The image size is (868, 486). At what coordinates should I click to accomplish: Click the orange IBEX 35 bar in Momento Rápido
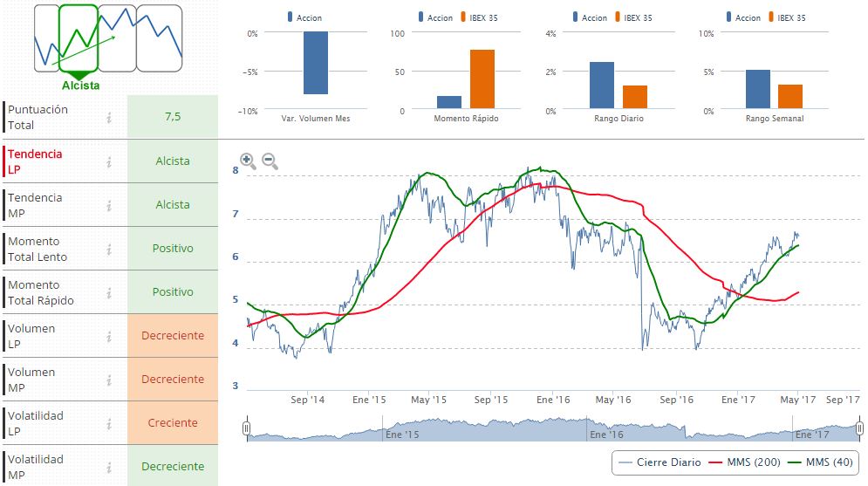[x=482, y=79]
